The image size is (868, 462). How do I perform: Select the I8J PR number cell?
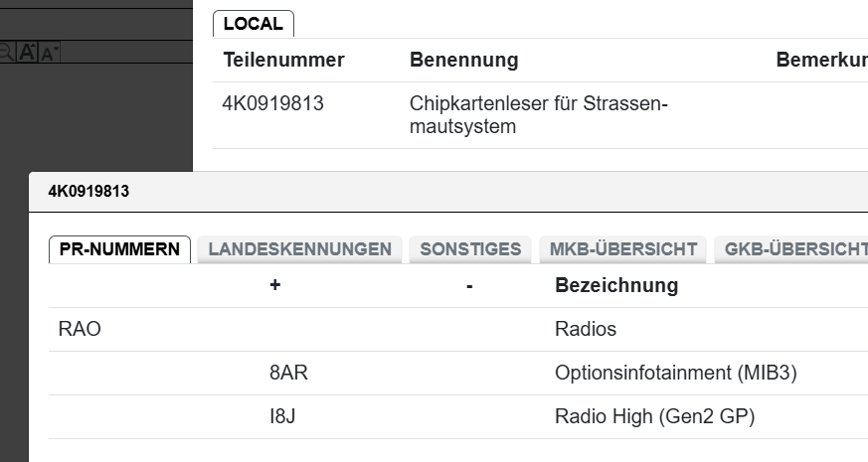click(282, 416)
